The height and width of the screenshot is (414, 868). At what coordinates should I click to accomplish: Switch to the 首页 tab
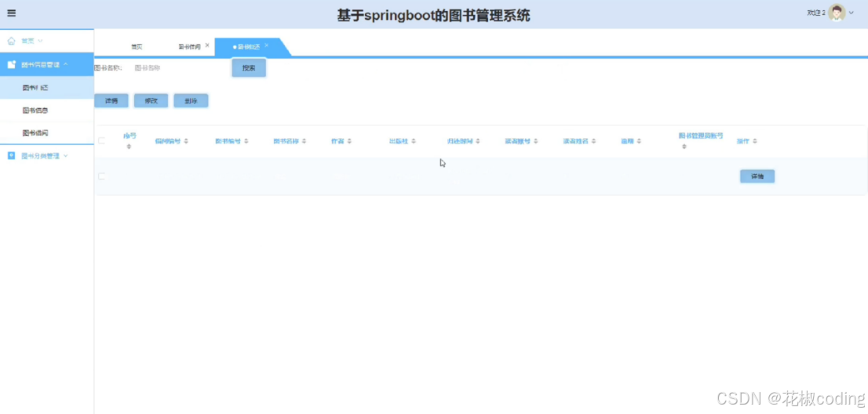[137, 47]
